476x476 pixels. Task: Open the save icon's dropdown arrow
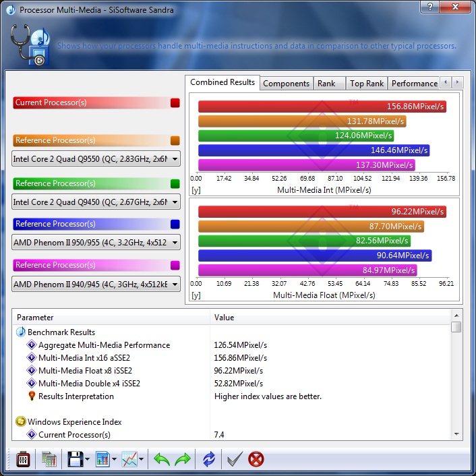click(x=88, y=459)
